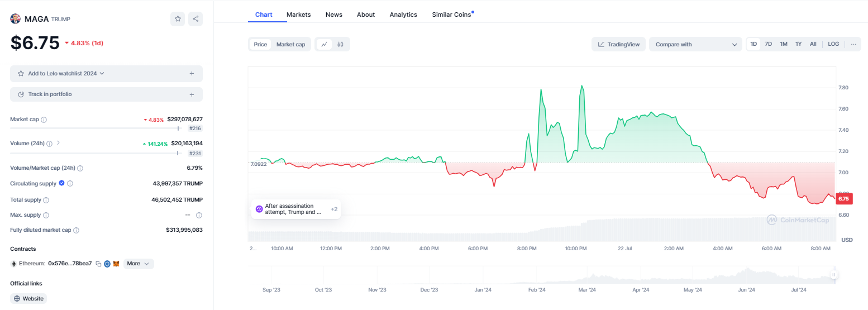Screen dimensions: 868x310
Task: Add token to MetaMask via fox icon
Action: pyautogui.click(x=116, y=264)
